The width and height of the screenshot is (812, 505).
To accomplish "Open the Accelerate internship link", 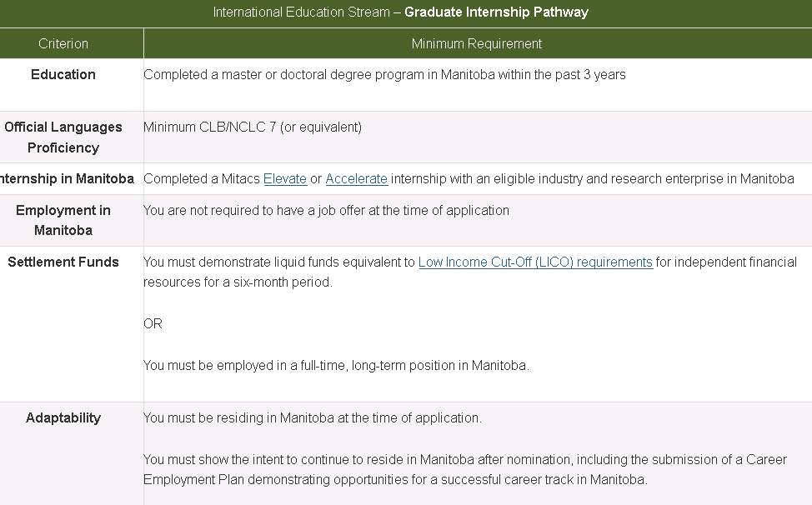I will click(x=356, y=179).
